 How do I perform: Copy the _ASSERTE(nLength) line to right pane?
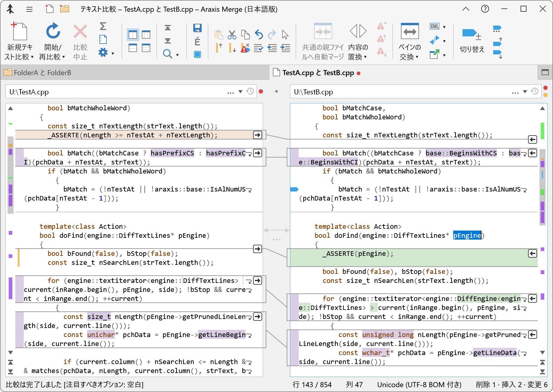[257, 135]
